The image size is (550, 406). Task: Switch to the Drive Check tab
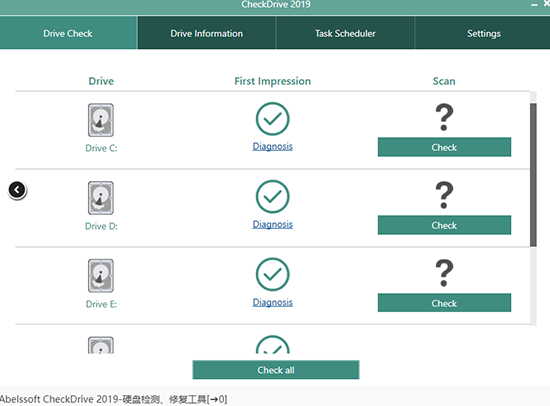click(x=68, y=33)
